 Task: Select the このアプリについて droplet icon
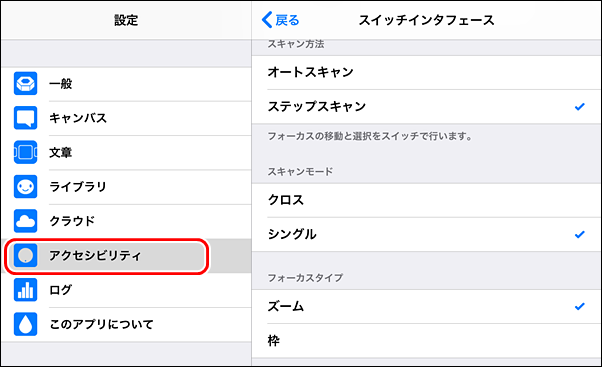pyautogui.click(x=25, y=324)
